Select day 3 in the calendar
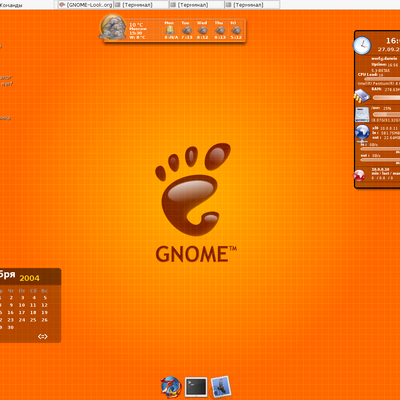The image size is (400, 400). (22, 298)
